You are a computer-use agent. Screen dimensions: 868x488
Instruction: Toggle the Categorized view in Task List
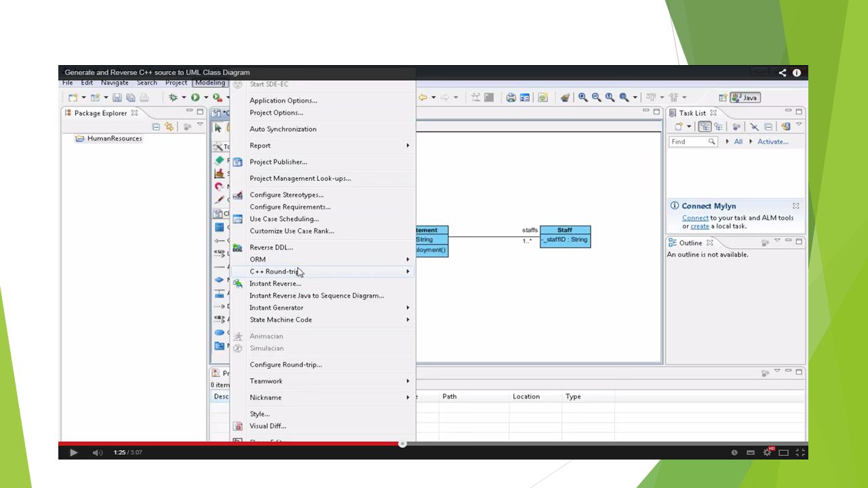pyautogui.click(x=705, y=127)
